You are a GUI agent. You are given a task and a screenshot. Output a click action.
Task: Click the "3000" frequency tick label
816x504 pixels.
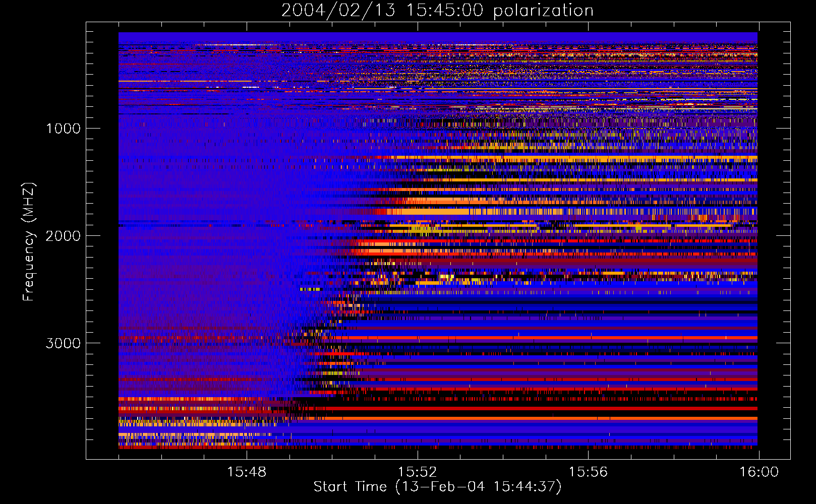tap(63, 343)
